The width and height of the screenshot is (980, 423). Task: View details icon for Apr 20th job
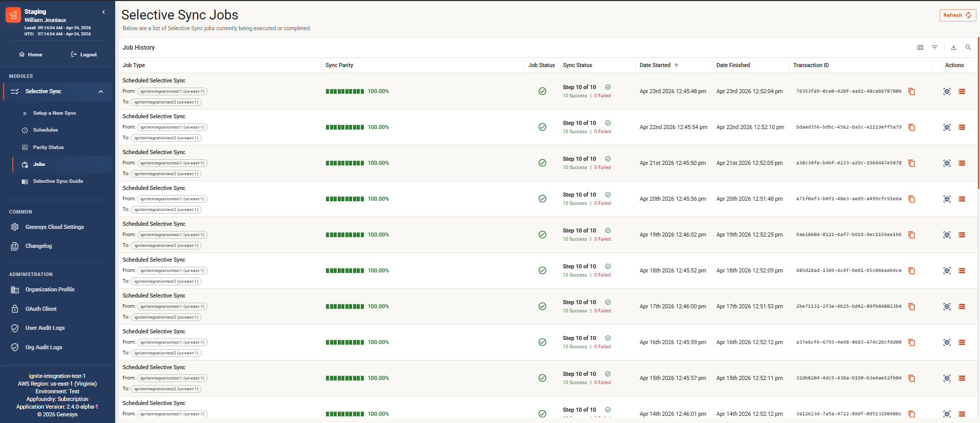(x=947, y=199)
